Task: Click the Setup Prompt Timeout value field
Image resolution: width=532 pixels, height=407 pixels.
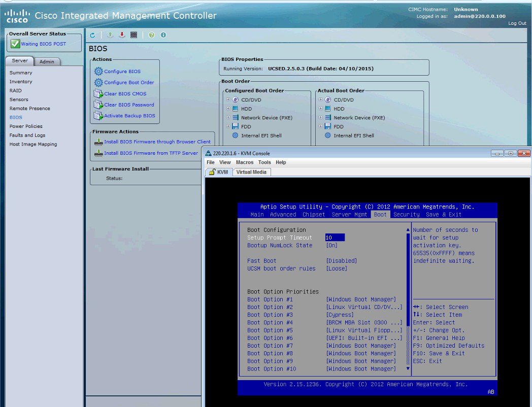Action: pyautogui.click(x=335, y=238)
